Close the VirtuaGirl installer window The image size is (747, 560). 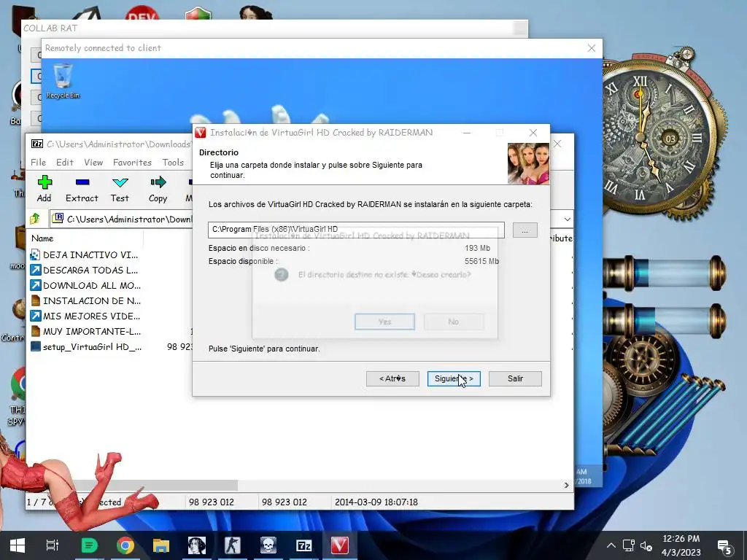(x=533, y=133)
